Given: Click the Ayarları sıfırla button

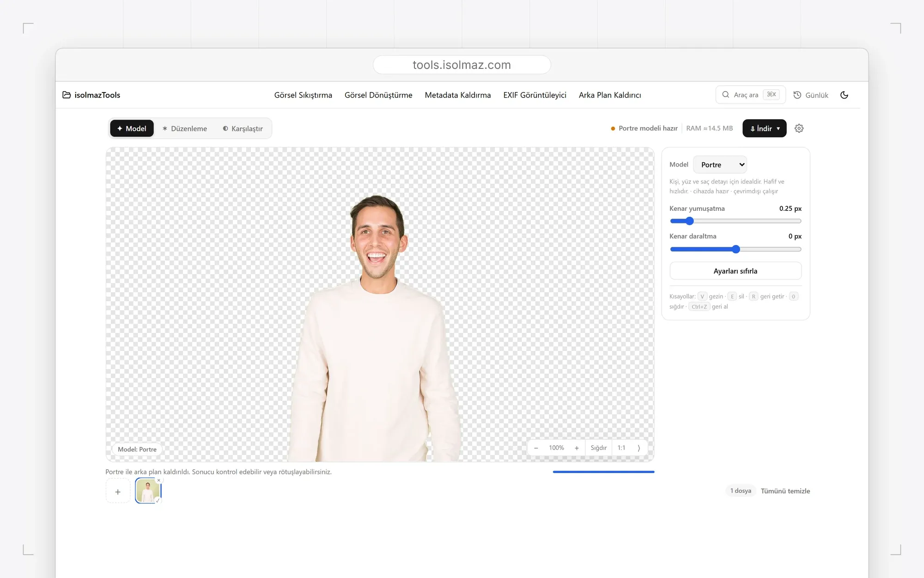Looking at the screenshot, I should pos(736,271).
